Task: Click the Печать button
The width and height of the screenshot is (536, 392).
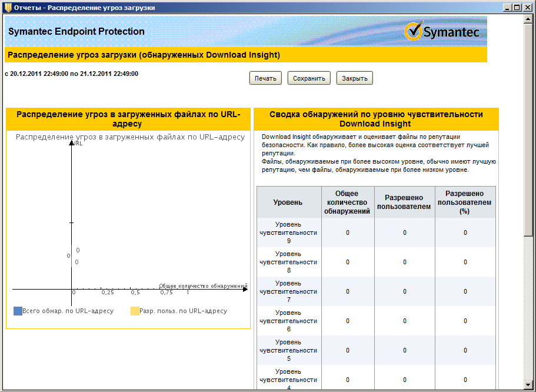Action: tap(265, 78)
